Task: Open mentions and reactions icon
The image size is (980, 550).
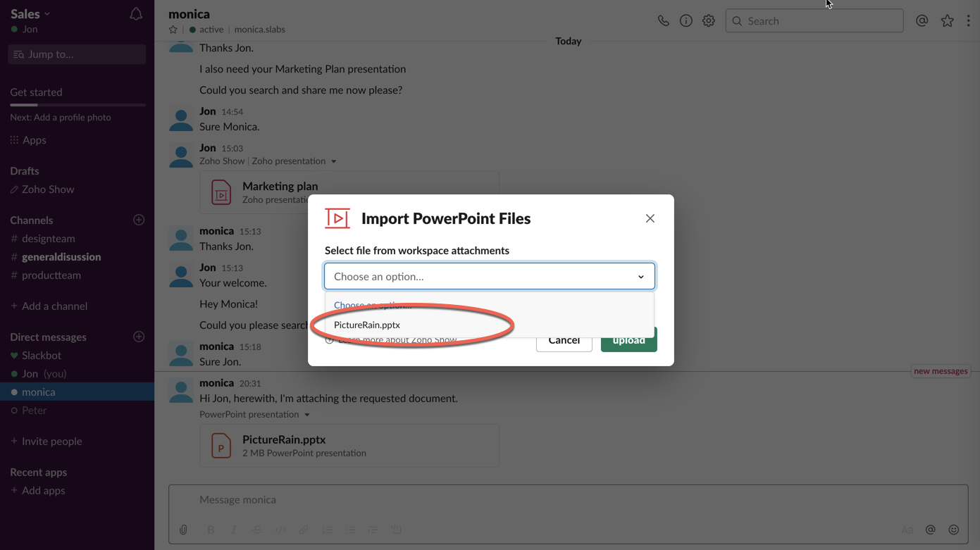Action: pos(922,21)
